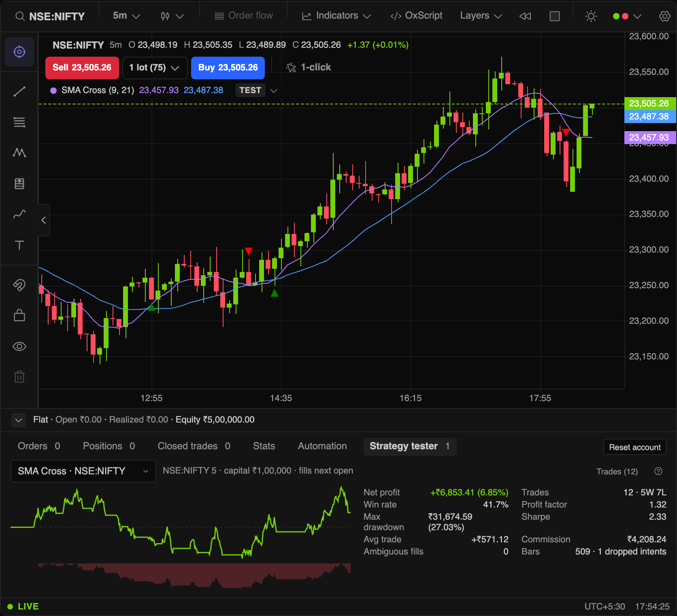Click the blue 23,487.38 price label

tap(650, 117)
